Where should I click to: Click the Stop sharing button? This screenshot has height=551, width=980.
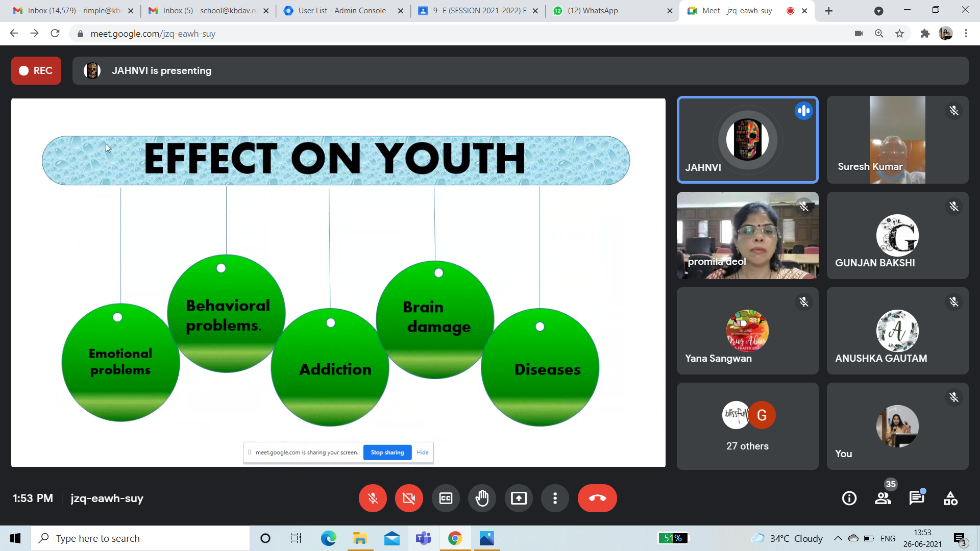tap(387, 453)
